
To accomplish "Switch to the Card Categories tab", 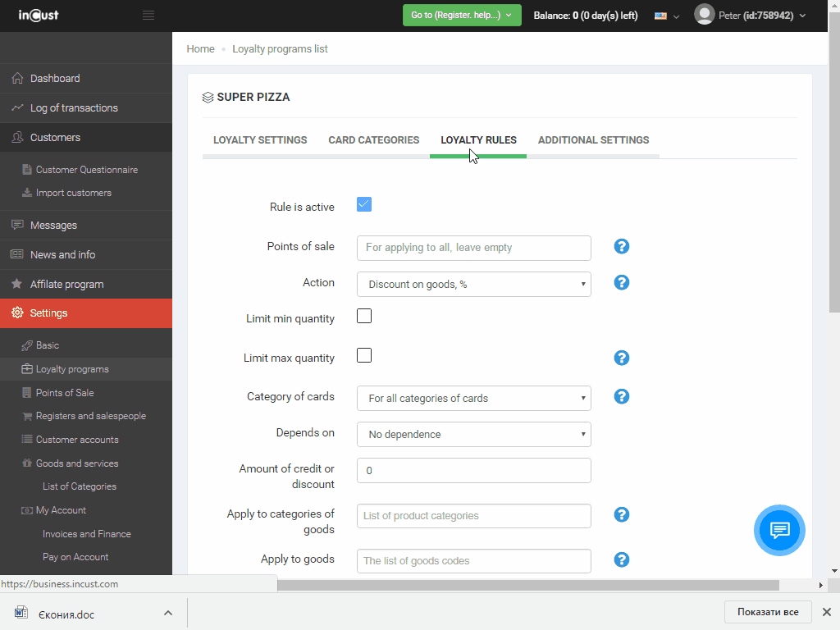I will click(x=373, y=140).
